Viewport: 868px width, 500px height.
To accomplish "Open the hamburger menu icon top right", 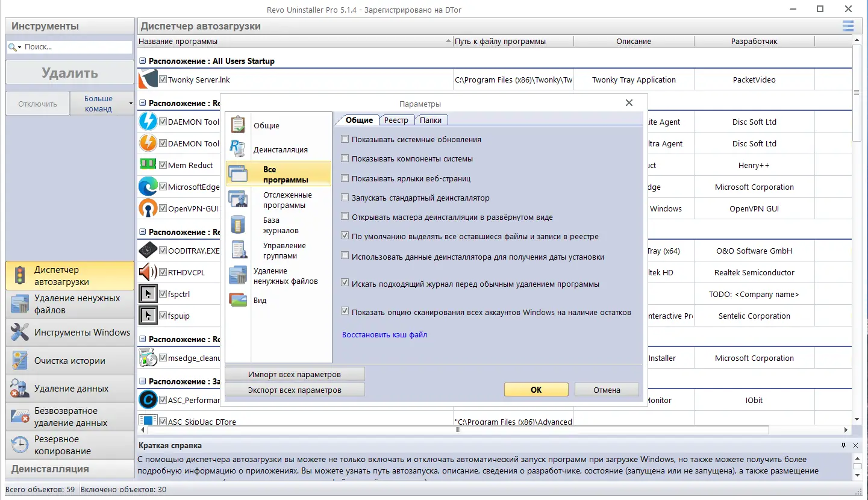I will [848, 26].
